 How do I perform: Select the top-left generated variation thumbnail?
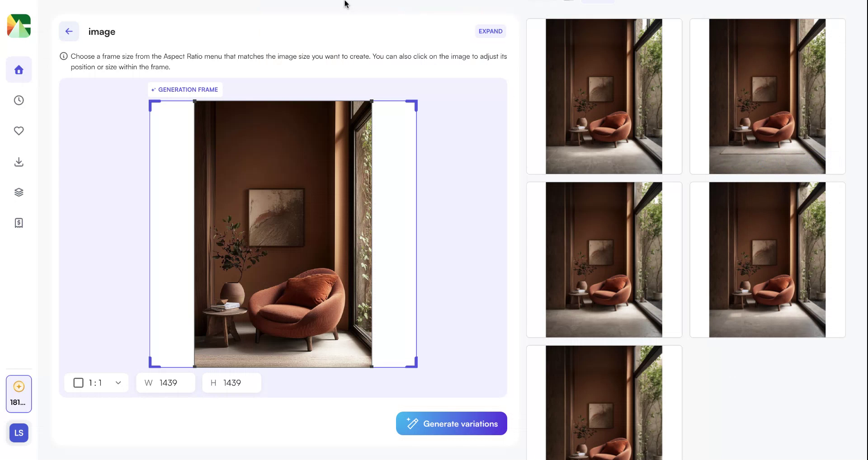click(x=604, y=96)
